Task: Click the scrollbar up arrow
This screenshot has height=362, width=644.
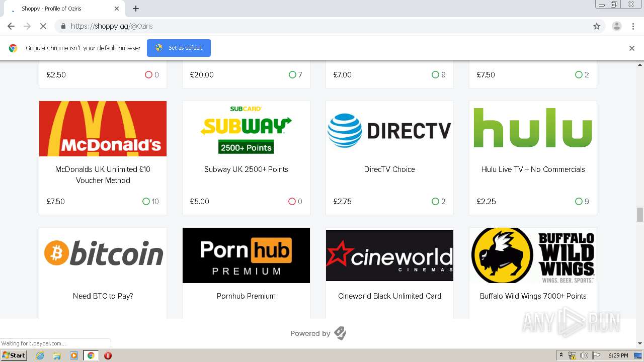Action: (x=640, y=64)
